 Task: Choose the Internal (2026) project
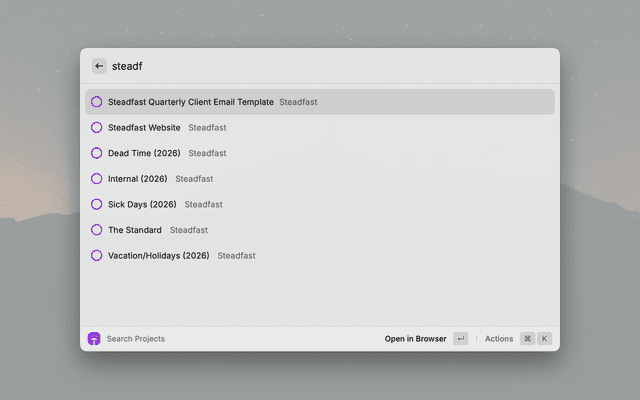[x=137, y=179]
